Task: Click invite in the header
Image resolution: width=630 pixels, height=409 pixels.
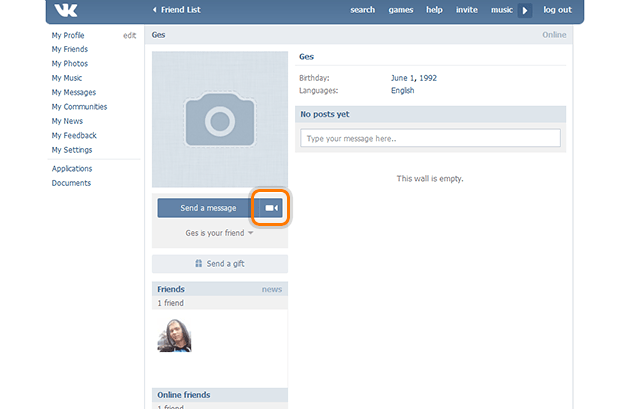Action: click(466, 10)
